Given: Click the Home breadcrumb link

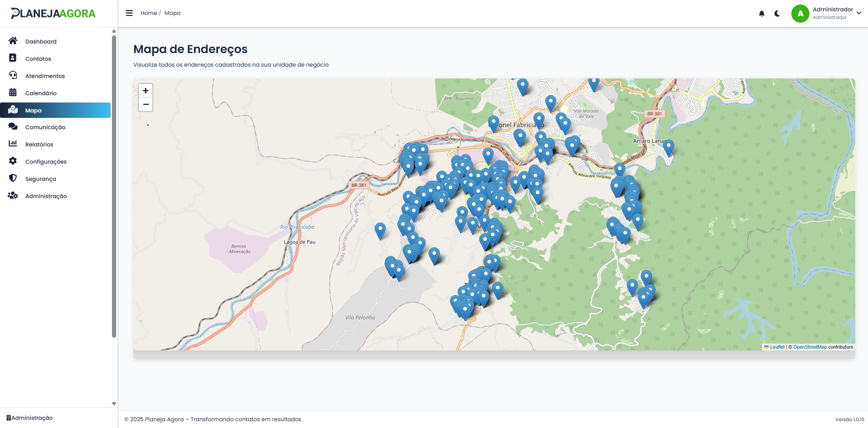Looking at the screenshot, I should click(148, 13).
